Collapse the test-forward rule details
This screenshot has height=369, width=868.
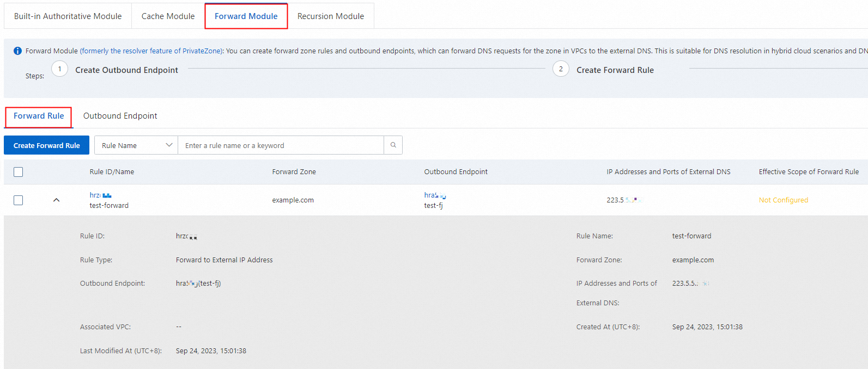click(x=56, y=200)
